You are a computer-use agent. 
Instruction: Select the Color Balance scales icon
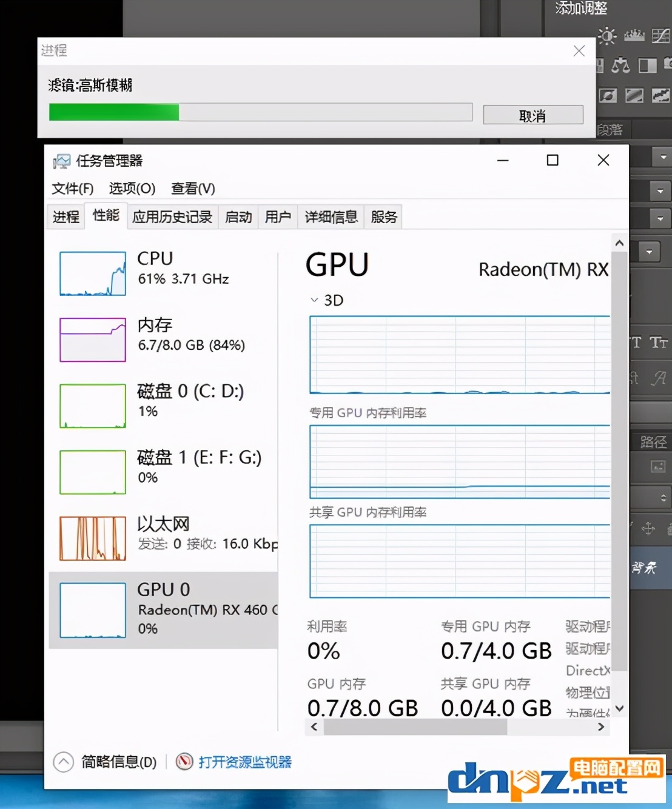(x=620, y=65)
